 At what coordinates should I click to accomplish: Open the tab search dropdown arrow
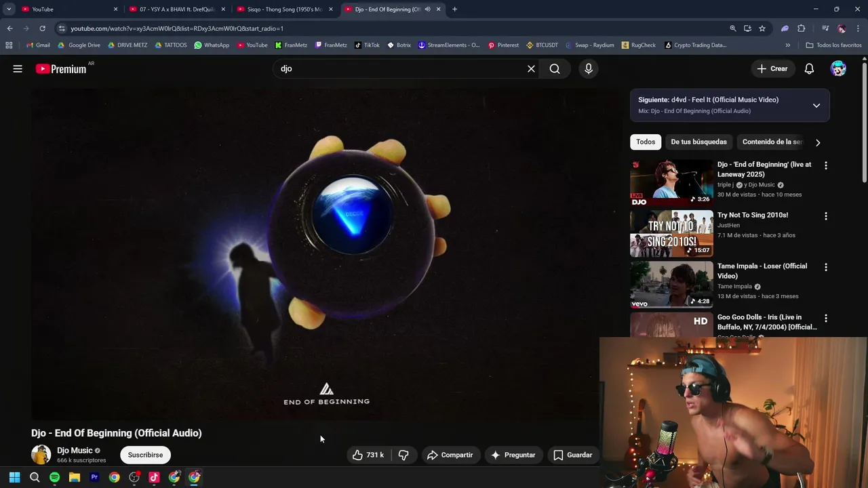[8, 9]
